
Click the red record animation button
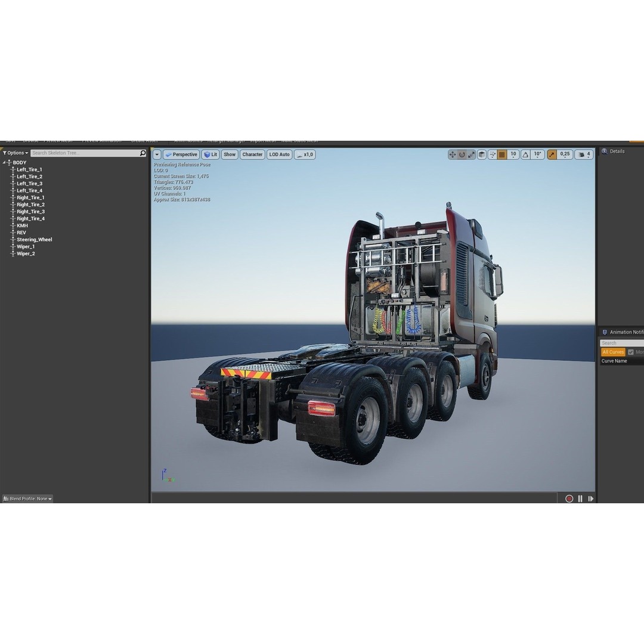569,499
